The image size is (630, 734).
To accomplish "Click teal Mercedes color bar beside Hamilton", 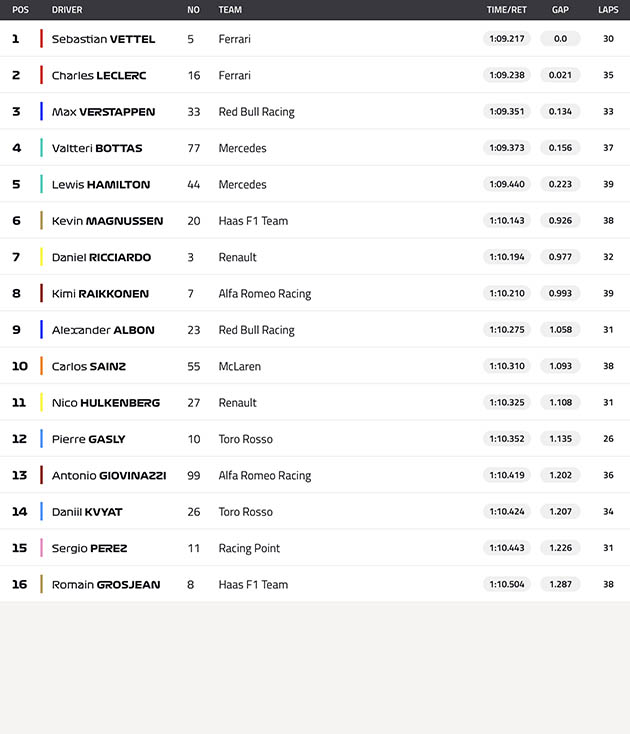I will pyautogui.click(x=41, y=184).
